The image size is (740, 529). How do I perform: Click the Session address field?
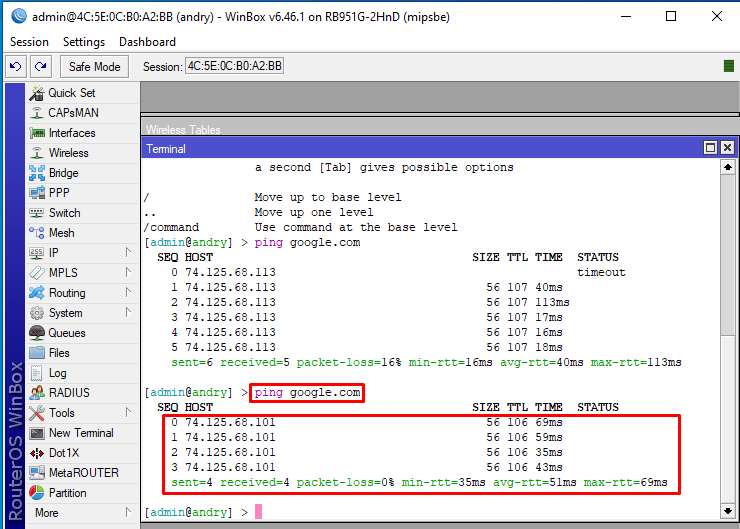234,67
